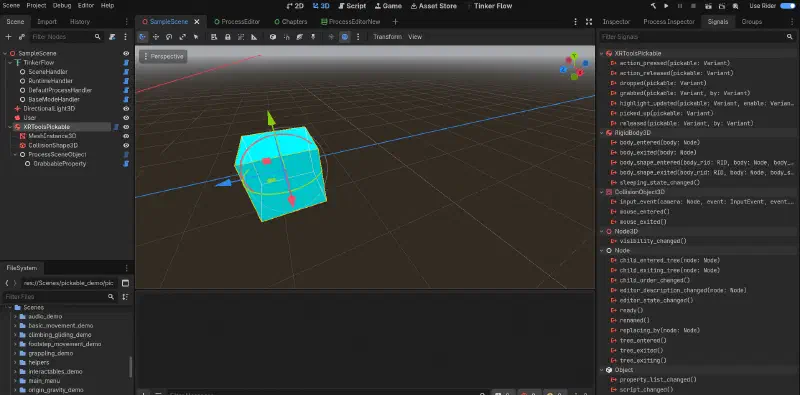Activate the Rotate mode tool

click(169, 37)
